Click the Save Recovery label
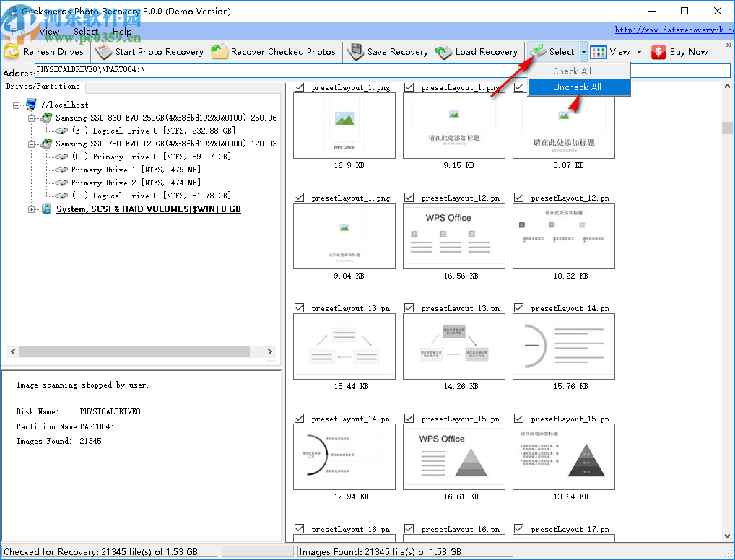The height and width of the screenshot is (560, 735). point(398,52)
